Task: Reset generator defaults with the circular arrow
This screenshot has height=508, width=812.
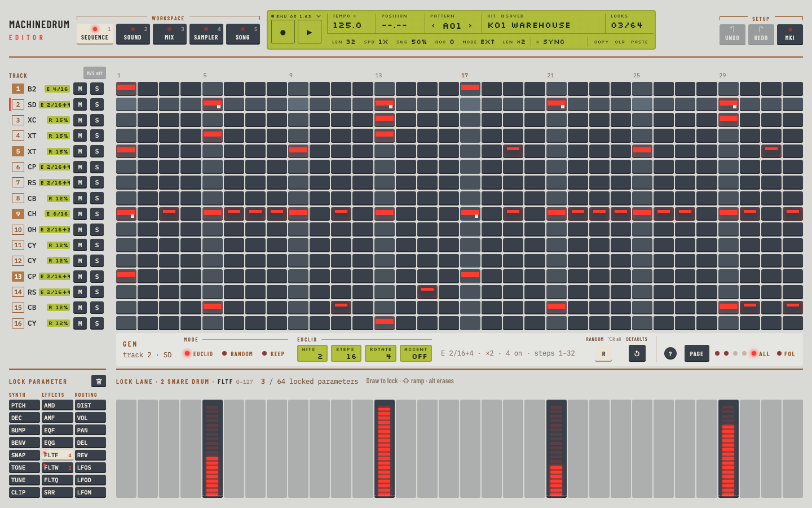Action: (637, 353)
